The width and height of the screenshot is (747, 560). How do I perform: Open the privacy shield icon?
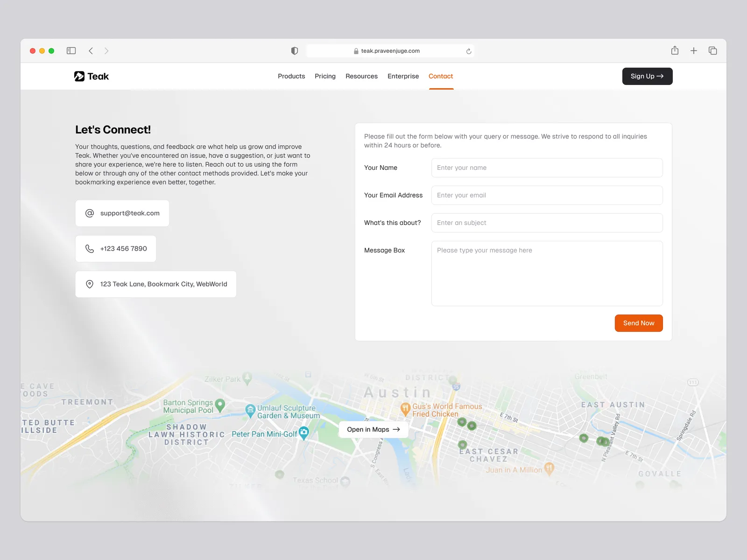coord(295,51)
